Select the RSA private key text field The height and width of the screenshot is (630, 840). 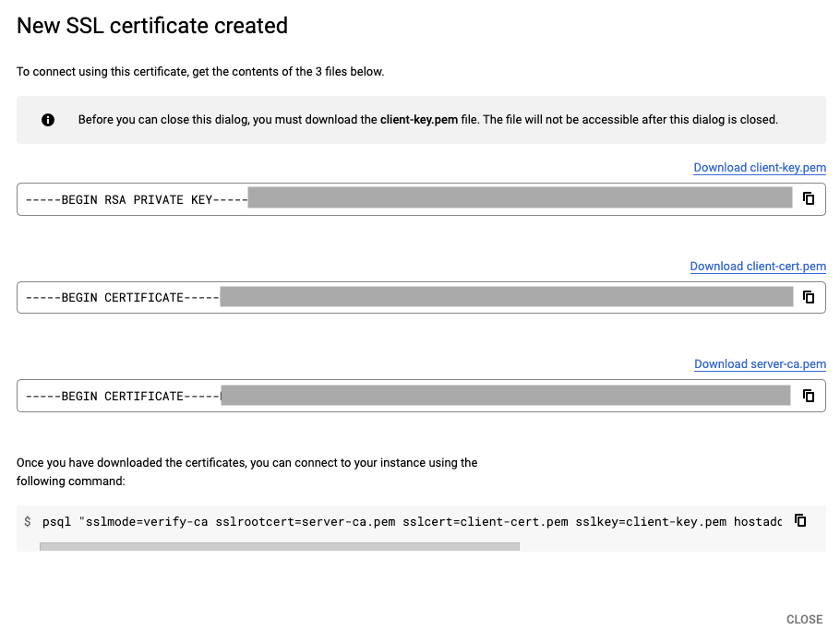[369, 198]
